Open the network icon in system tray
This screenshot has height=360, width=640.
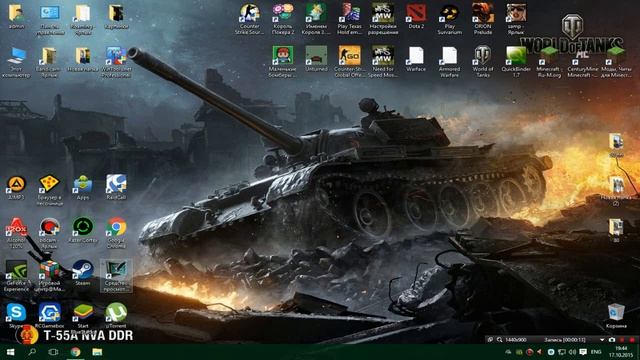tap(562, 352)
